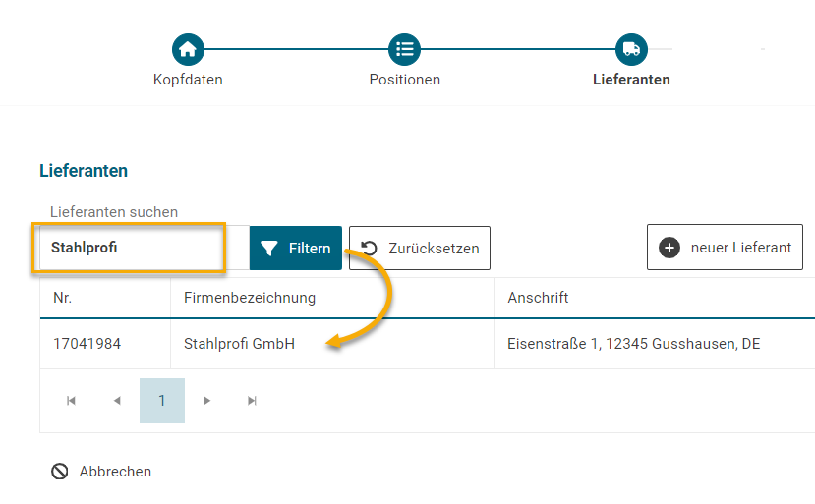
Task: Focus the Lieferanten suchen search field
Action: [133, 248]
